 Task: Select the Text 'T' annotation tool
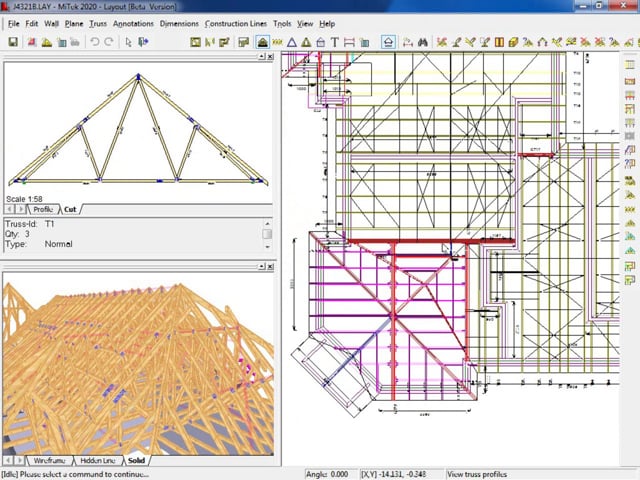pyautogui.click(x=334, y=42)
